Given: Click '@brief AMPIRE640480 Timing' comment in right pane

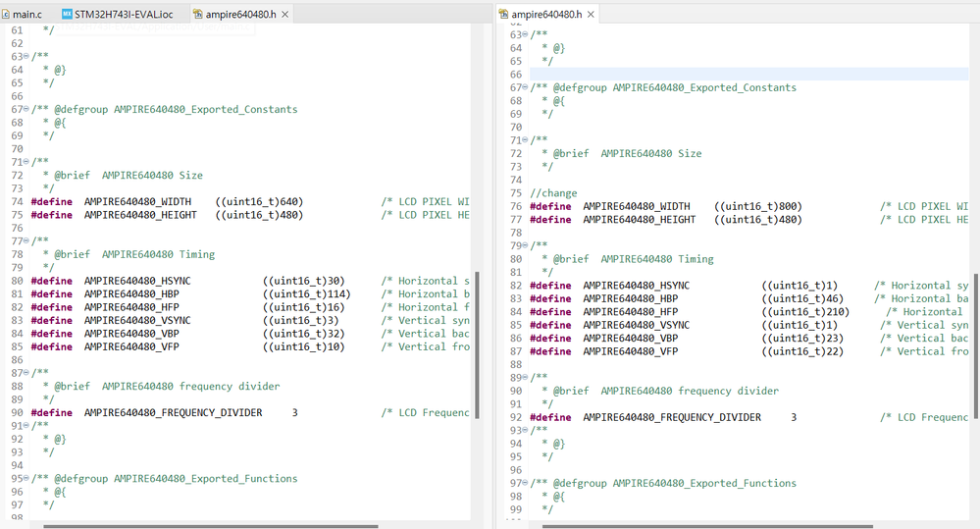Looking at the screenshot, I should coord(633,259).
